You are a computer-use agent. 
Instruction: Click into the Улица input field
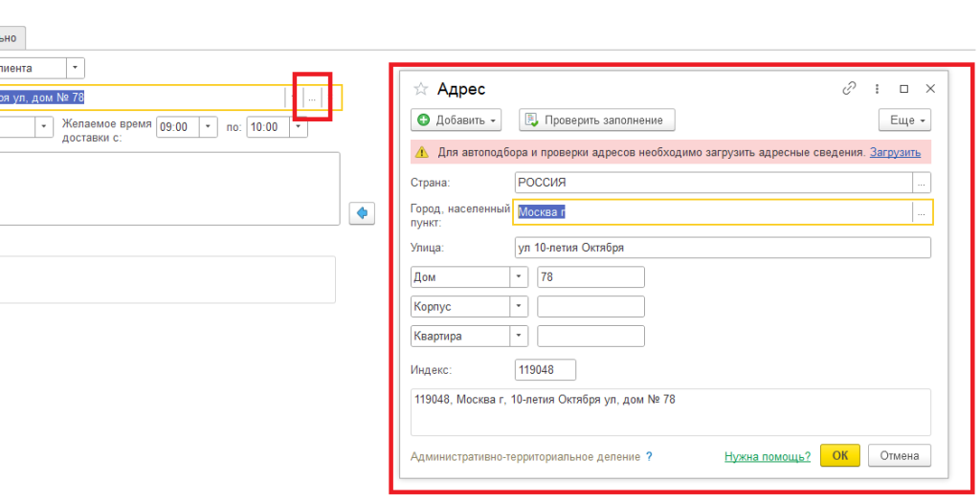[722, 248]
